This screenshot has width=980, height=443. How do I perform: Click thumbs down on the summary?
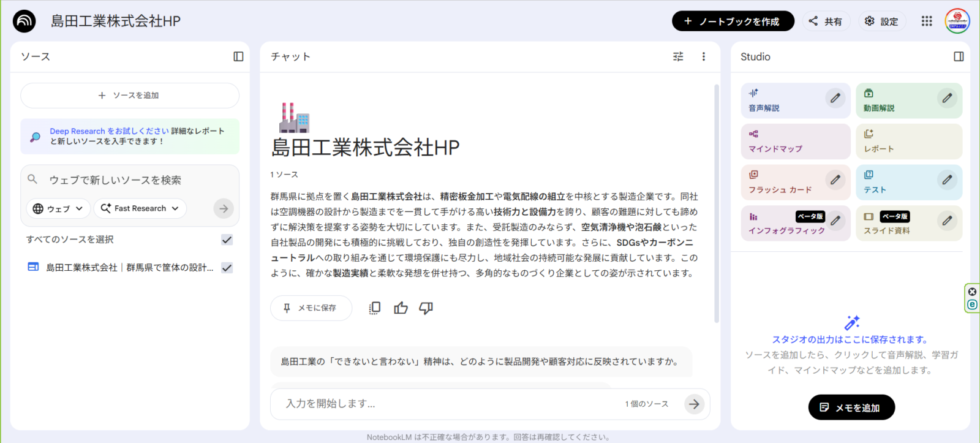(x=426, y=308)
